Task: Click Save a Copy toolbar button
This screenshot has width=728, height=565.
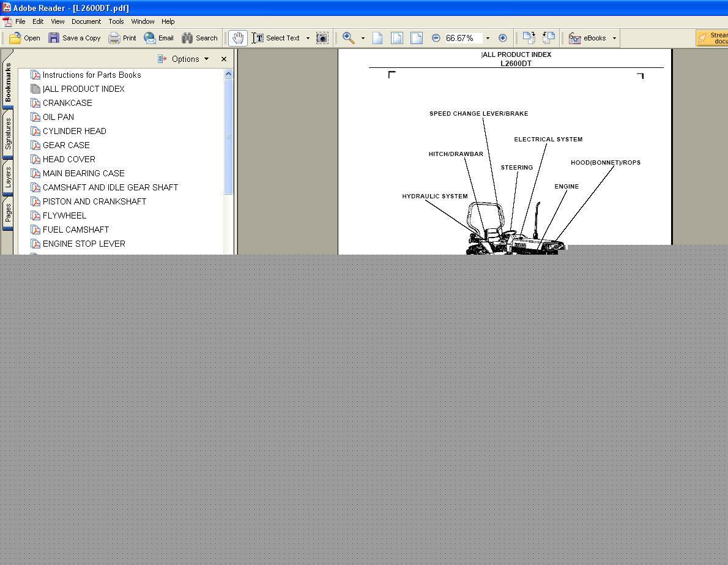Action: (74, 38)
